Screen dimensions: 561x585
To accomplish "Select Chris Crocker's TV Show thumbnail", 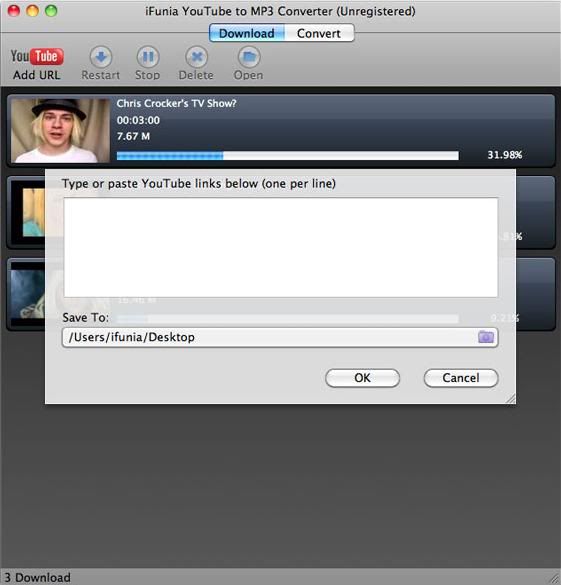I will pos(60,131).
